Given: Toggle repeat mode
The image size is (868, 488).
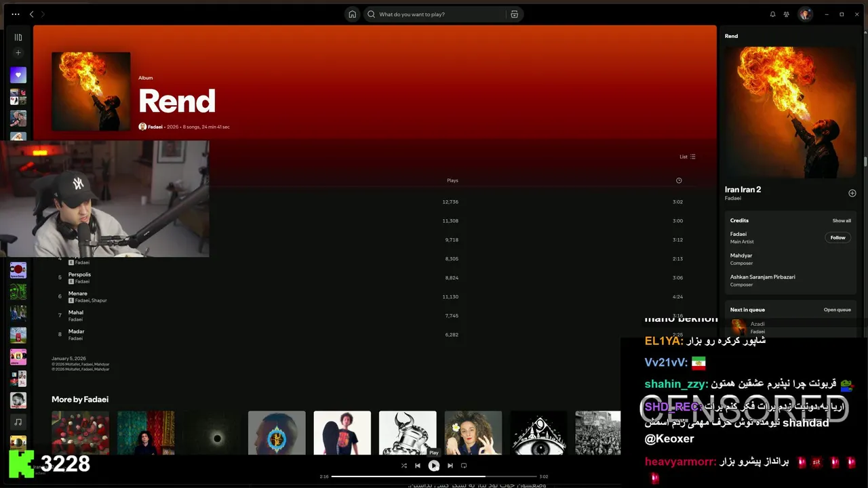Looking at the screenshot, I should point(464,466).
